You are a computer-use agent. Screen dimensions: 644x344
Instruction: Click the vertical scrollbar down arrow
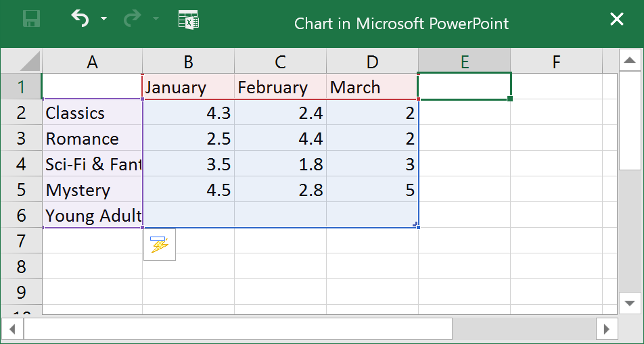(x=630, y=303)
